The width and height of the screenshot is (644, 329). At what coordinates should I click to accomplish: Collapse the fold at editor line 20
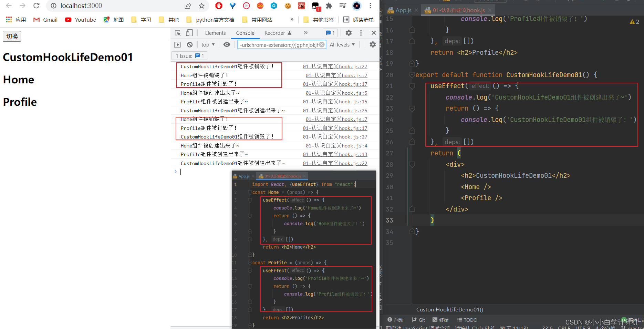click(412, 75)
